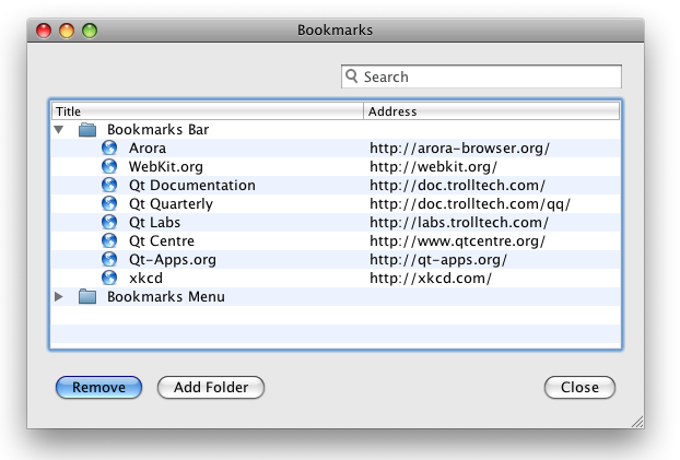Select the Bookmarks Menu row label
680x460 pixels.
[x=166, y=297]
